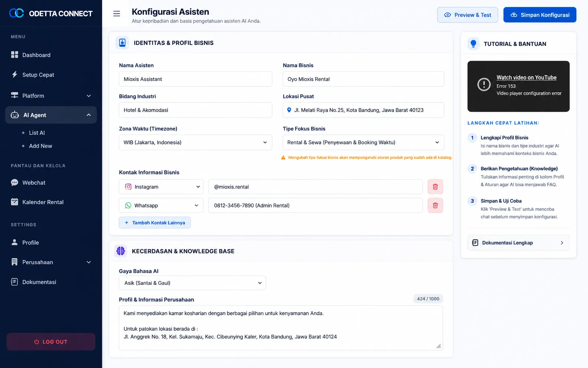Click the Whatsapp logo icon
Image resolution: width=588 pixels, height=368 pixels.
click(x=128, y=205)
